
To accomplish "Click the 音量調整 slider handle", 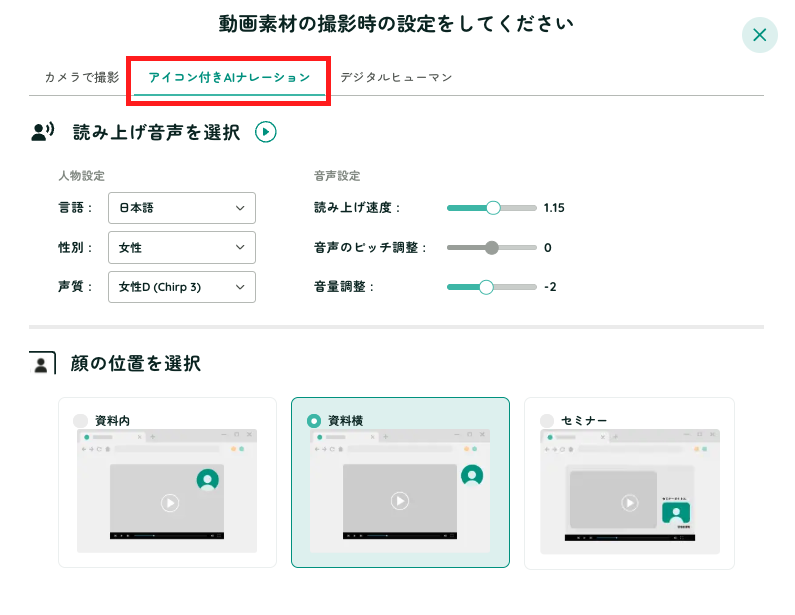I will (486, 287).
